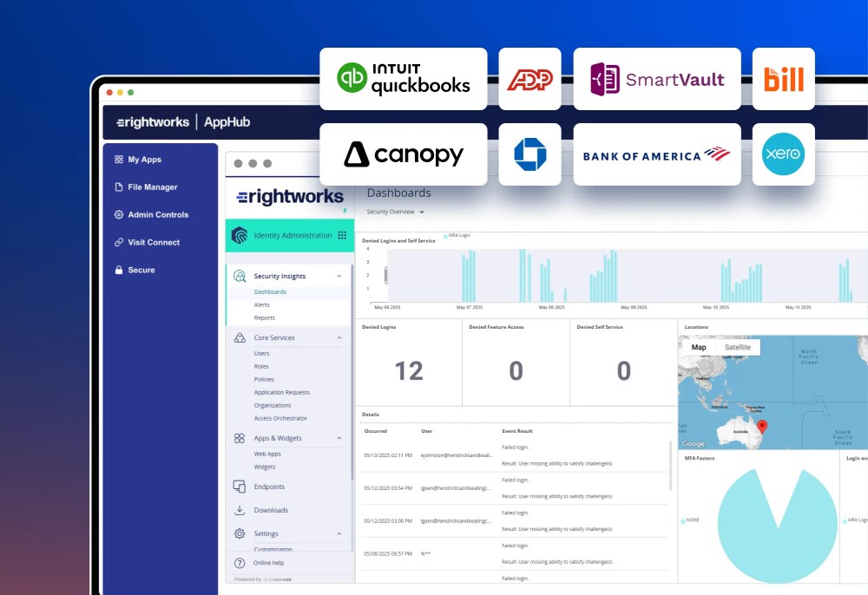The width and height of the screenshot is (868, 595).
Task: Select the File Manager icon
Action: pyautogui.click(x=121, y=186)
